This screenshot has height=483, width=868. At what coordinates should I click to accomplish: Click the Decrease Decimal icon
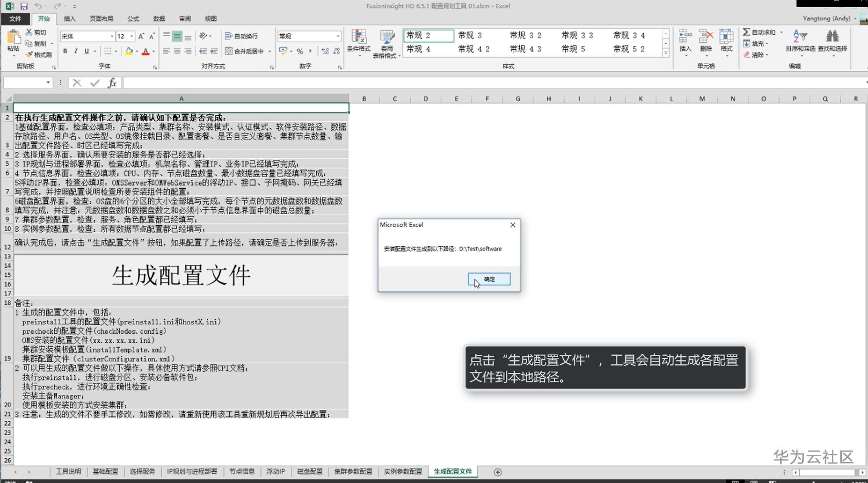tap(337, 51)
